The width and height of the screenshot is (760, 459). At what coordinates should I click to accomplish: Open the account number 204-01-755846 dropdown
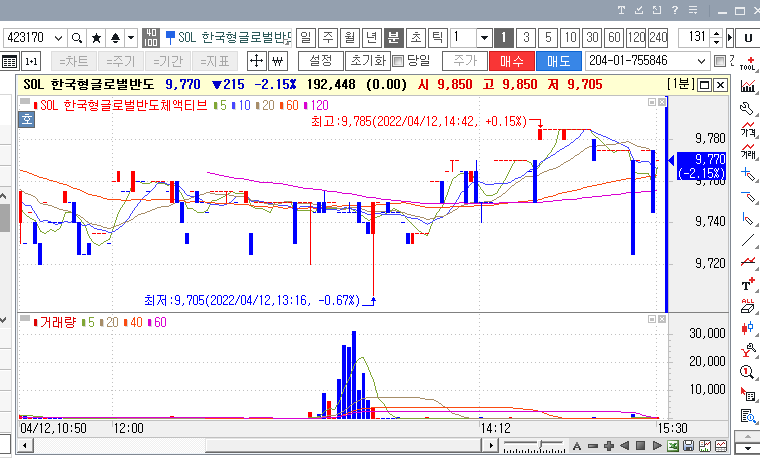701,61
